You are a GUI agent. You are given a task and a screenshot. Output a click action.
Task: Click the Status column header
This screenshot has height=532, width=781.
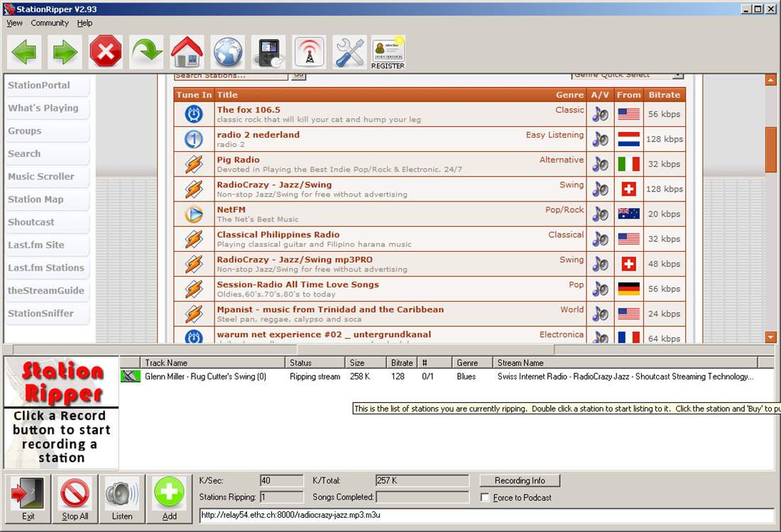coord(315,362)
